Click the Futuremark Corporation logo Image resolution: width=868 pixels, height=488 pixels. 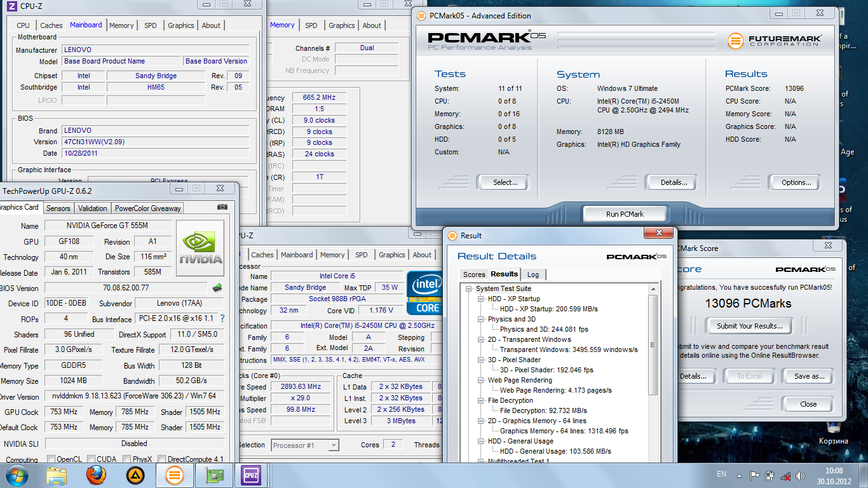pyautogui.click(x=775, y=41)
